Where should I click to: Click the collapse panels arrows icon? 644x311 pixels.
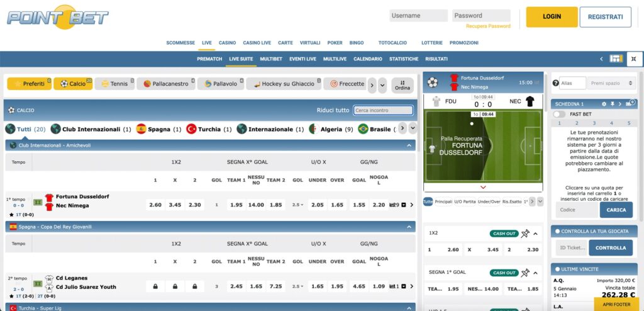[634, 59]
